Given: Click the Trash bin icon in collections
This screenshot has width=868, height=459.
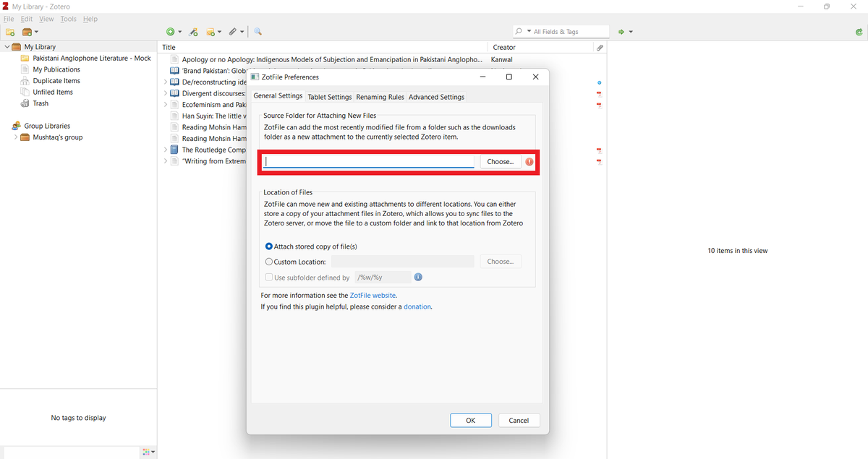Looking at the screenshot, I should click(25, 103).
